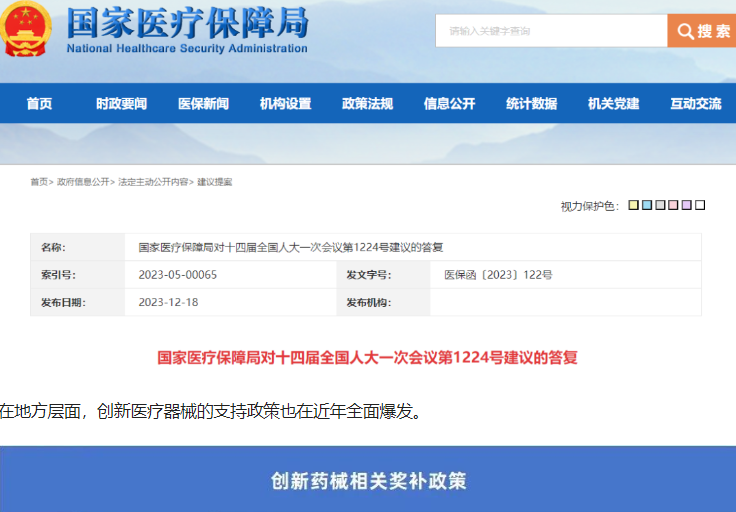Click the red article title heading
Viewport: 736px width, 512px height.
coord(367,358)
